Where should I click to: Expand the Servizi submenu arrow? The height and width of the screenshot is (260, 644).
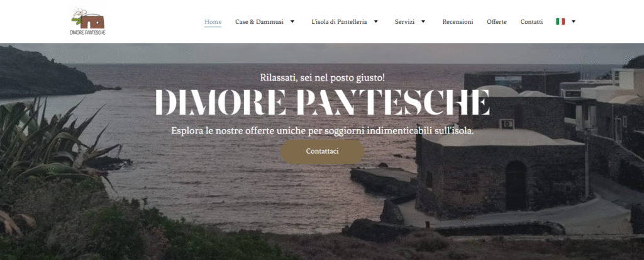point(423,22)
